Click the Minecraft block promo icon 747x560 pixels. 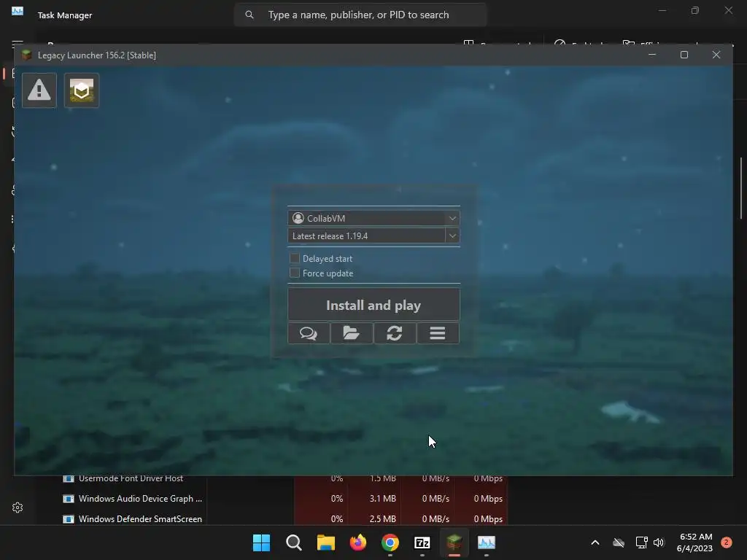click(82, 90)
